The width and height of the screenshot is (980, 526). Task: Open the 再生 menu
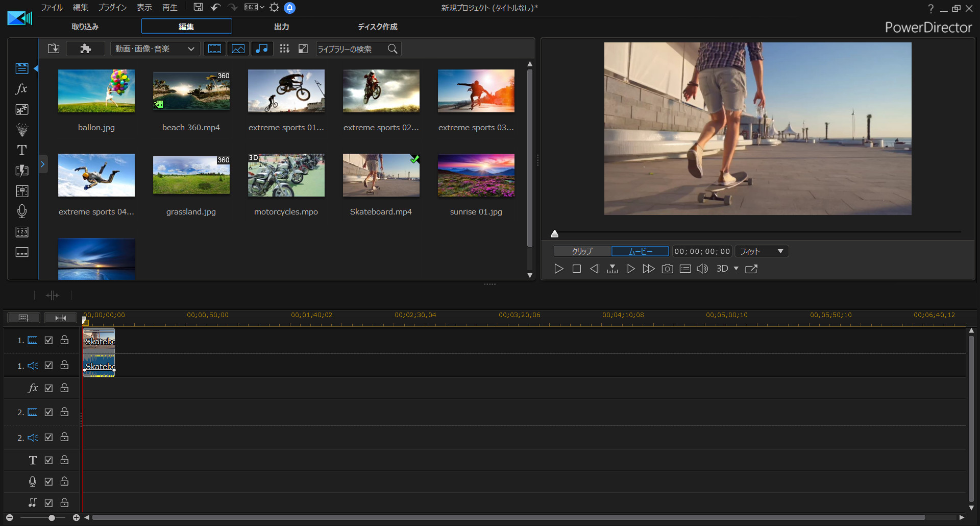(x=170, y=7)
